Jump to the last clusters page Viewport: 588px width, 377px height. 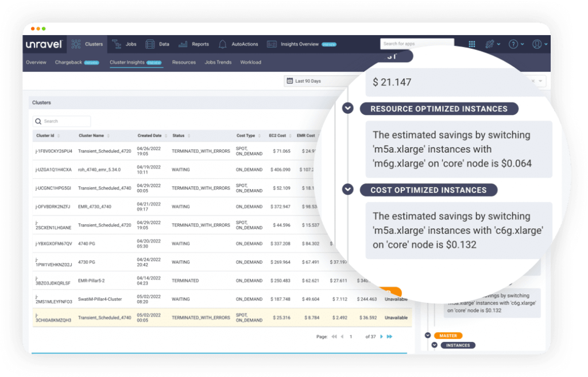[389, 336]
